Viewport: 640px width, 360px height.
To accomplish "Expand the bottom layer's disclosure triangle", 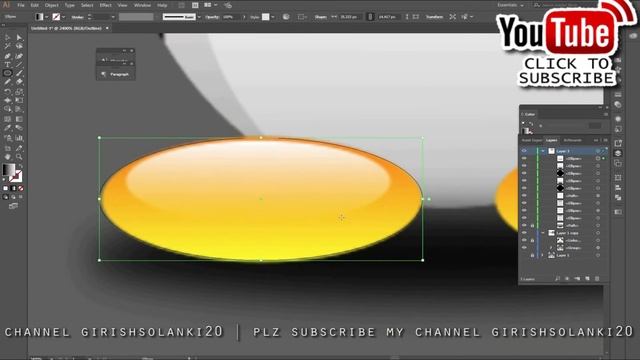I will pos(542,256).
